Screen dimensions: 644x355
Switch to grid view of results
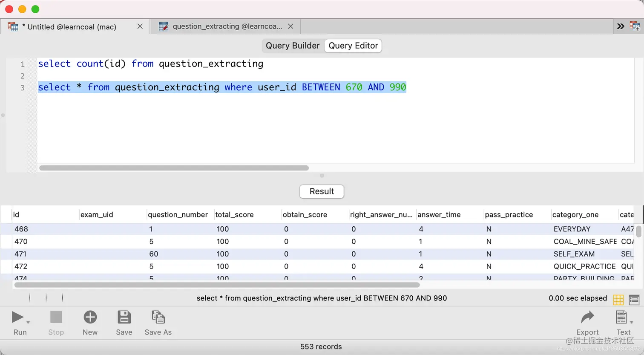618,300
